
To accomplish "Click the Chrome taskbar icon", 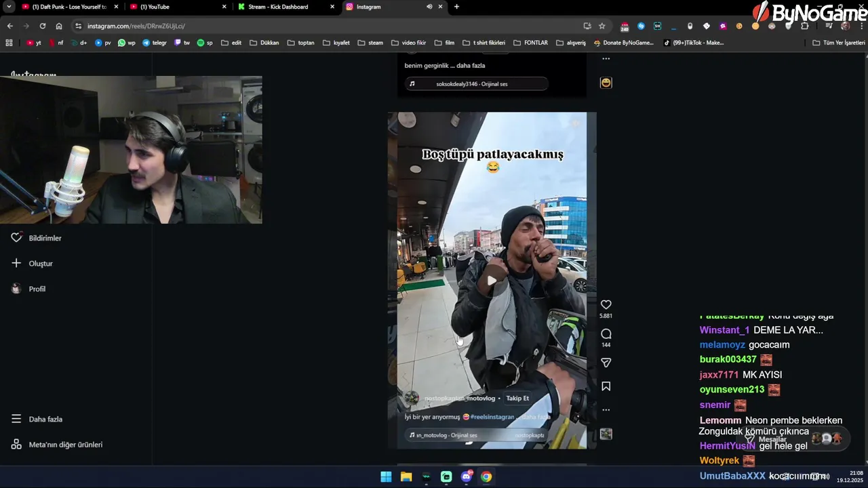I will coord(486,476).
